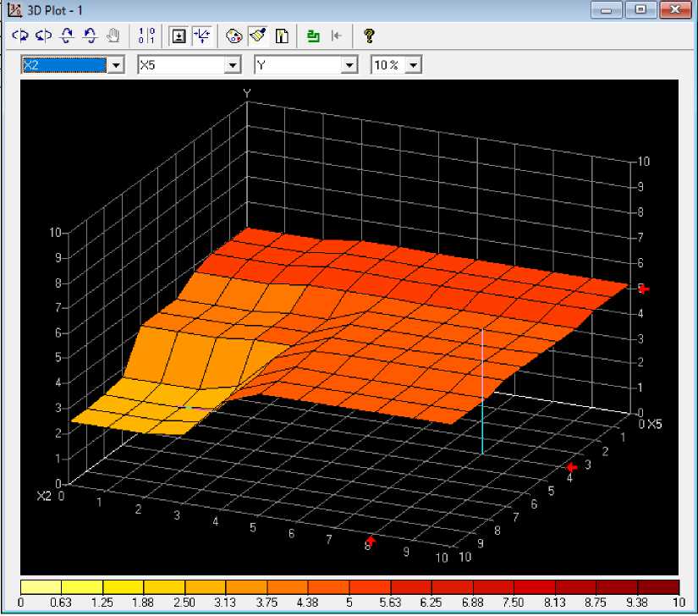Open the color palette icon

click(236, 36)
